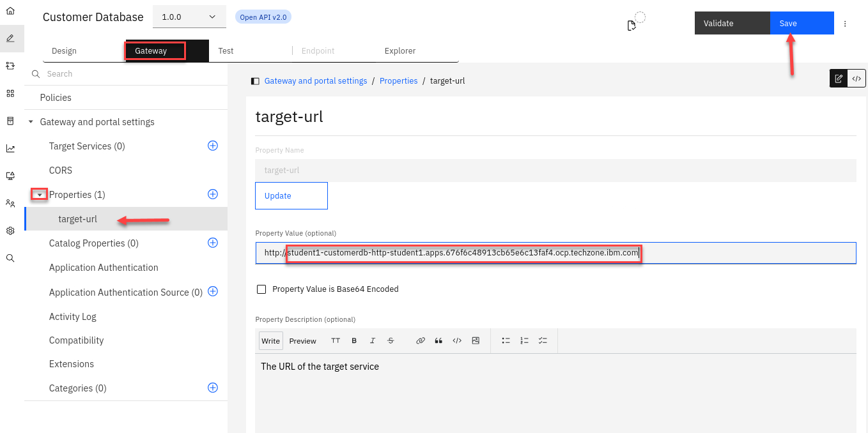Switch to source code view icon
Screen dimensions: 868x433
pos(856,79)
